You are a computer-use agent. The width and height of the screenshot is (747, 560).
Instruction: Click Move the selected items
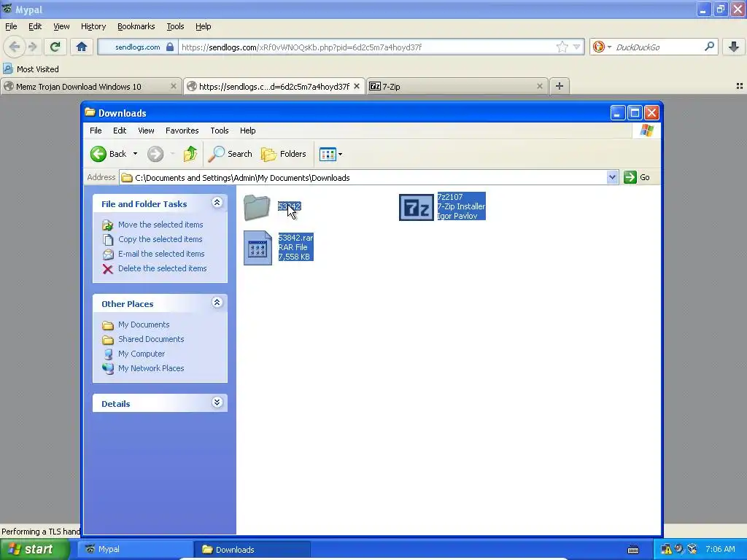click(160, 225)
